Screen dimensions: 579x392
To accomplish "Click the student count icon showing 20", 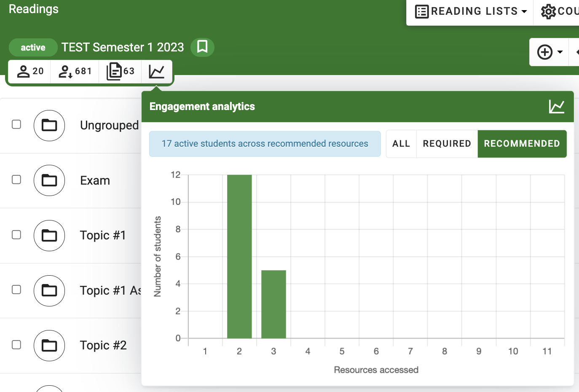I will (29, 71).
